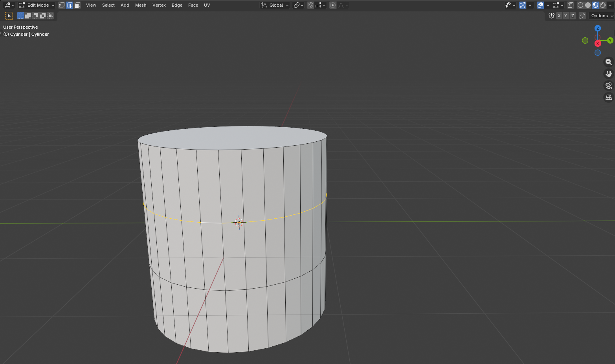Switch to face select mode
Screen dimensions: 615x364
pos(77,5)
